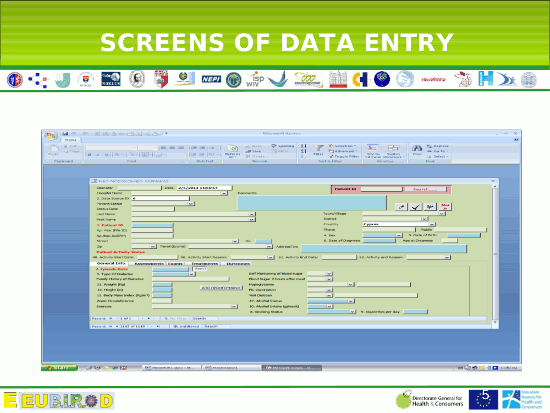Open the Hospital Name dropdown arrow
550x413 pixels.
224,193
